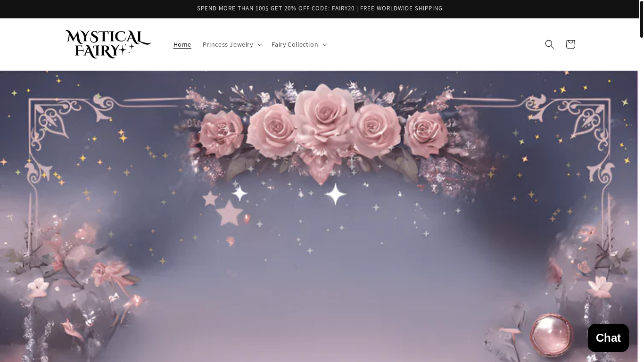Click the Mystical Fairy logo
644x362 pixels.
click(x=108, y=44)
